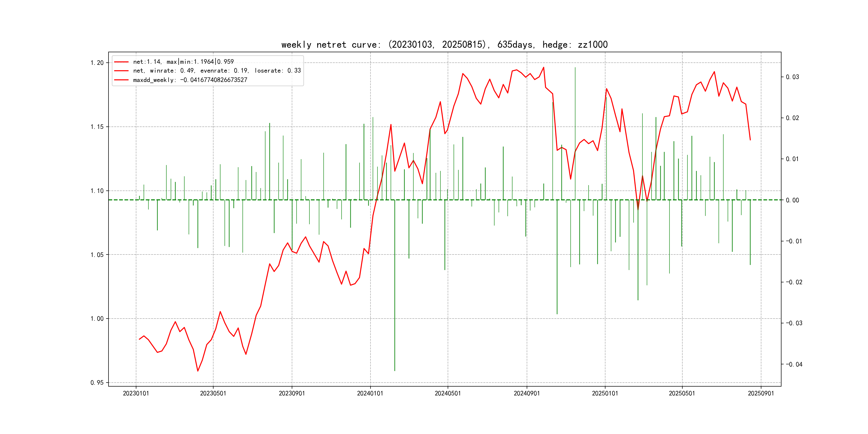Click the 1.20 left y-axis label
The width and height of the screenshot is (868, 434).
point(97,63)
